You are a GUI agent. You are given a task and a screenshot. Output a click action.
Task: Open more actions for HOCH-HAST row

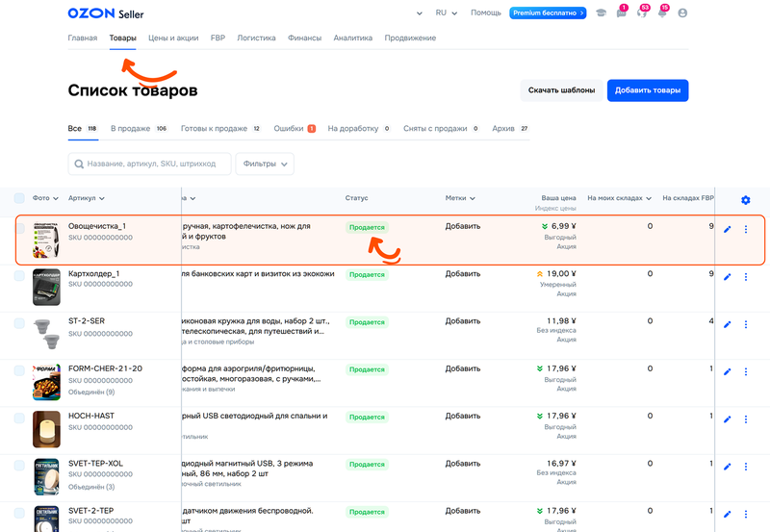[745, 419]
